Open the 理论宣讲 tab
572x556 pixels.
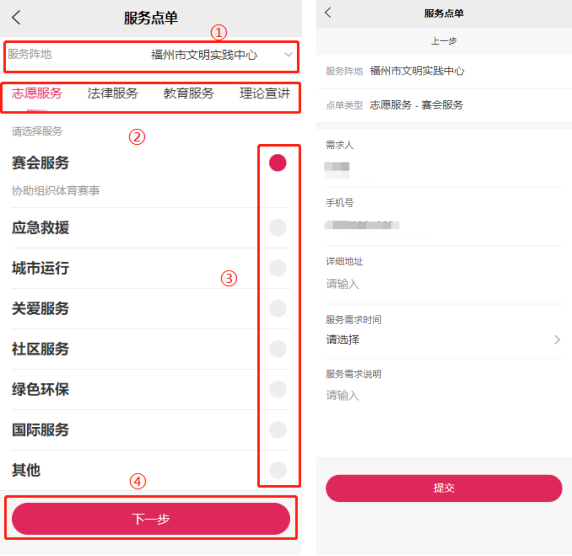pos(264,93)
